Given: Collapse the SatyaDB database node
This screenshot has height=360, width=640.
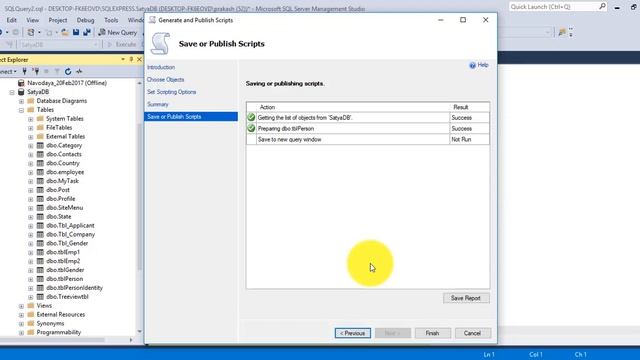Looking at the screenshot, I should pos(12,92).
